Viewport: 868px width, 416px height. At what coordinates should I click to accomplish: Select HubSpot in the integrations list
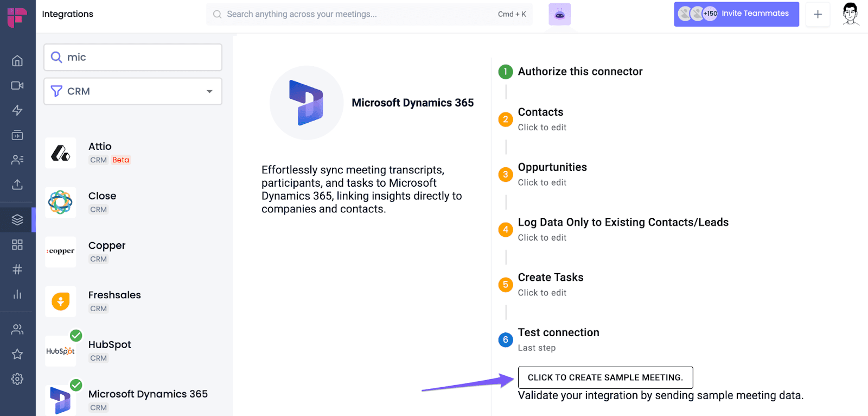(110, 345)
